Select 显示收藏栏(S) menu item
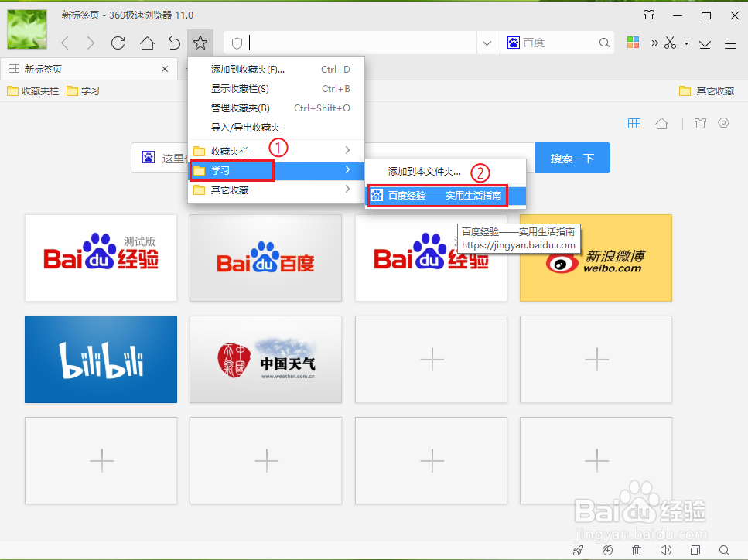Screen dimensions: 748x560 [276, 89]
